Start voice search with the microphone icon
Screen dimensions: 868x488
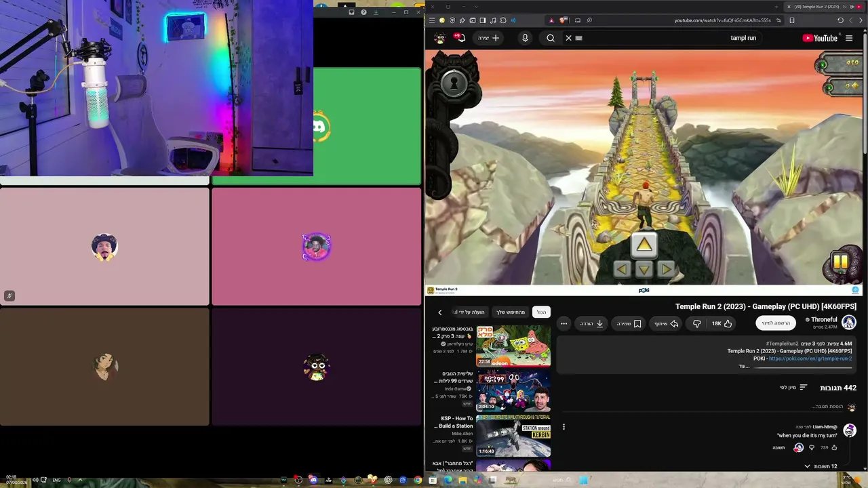pos(525,38)
